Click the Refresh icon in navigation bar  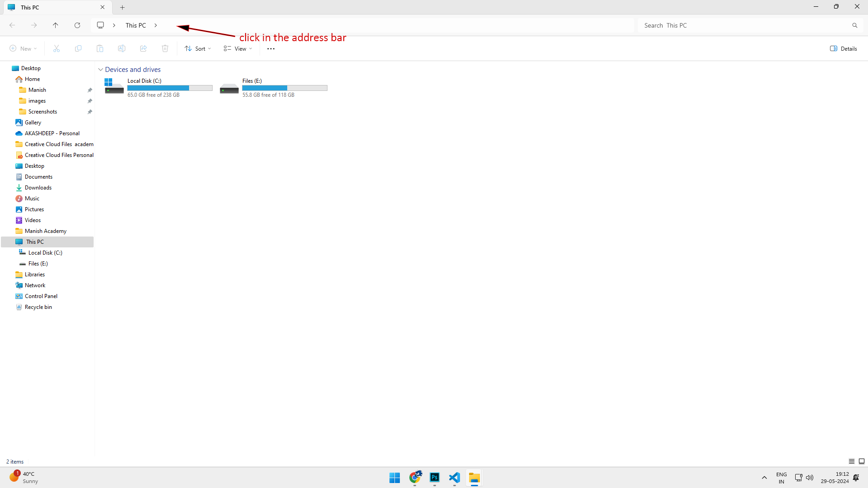[77, 25]
